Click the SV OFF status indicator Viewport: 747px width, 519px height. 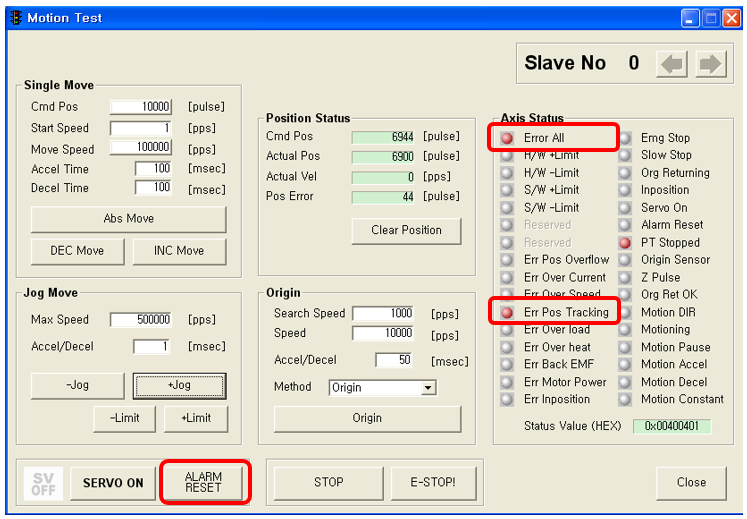(x=43, y=483)
